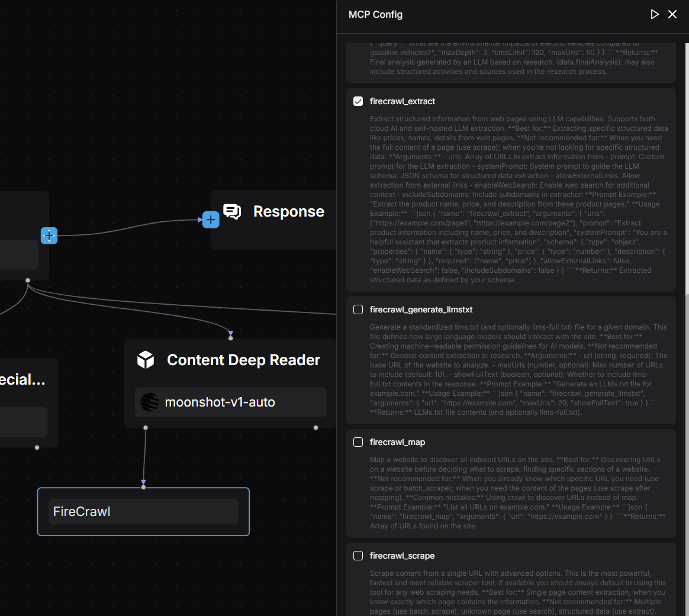Click the chat bubble icon on Response node
The width and height of the screenshot is (689, 616).
tap(232, 211)
